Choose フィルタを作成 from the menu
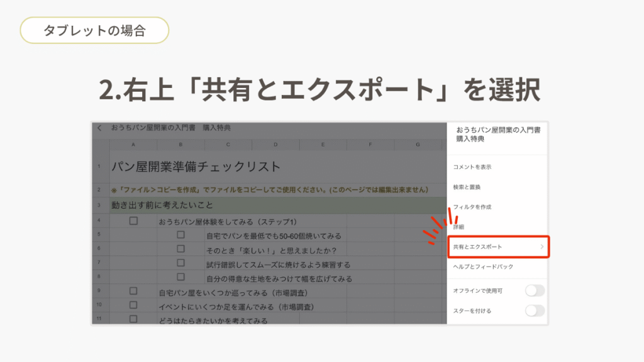 [472, 207]
